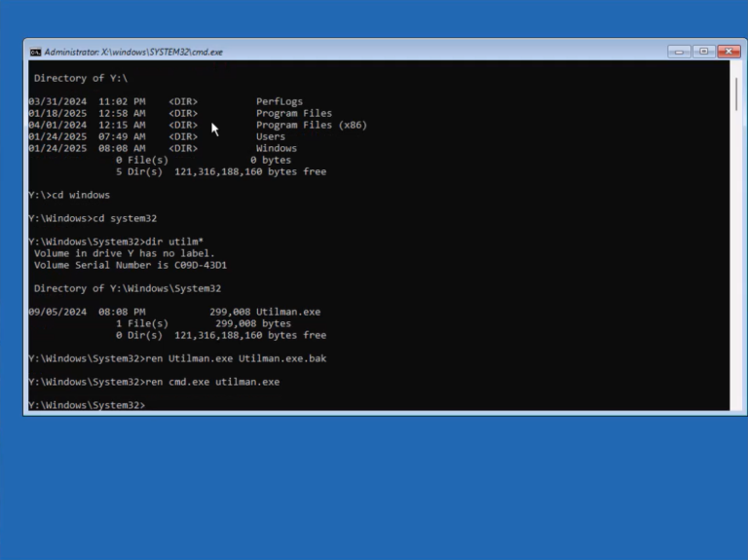Click the 'Directory of Y:\' line

(x=81, y=78)
